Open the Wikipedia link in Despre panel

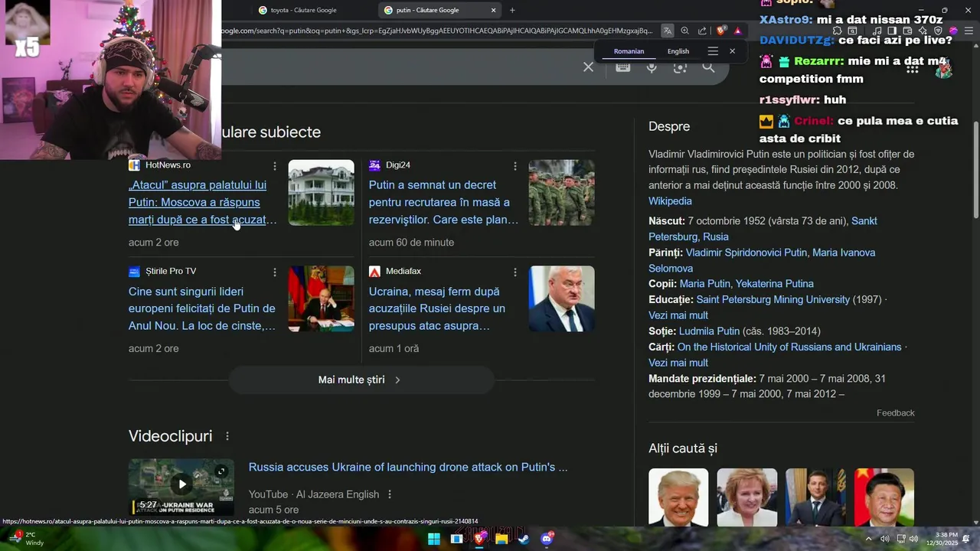coord(670,201)
